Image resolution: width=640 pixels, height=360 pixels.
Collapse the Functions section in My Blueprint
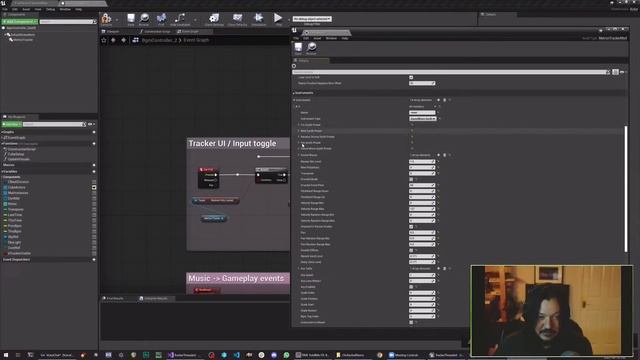(x=2, y=144)
